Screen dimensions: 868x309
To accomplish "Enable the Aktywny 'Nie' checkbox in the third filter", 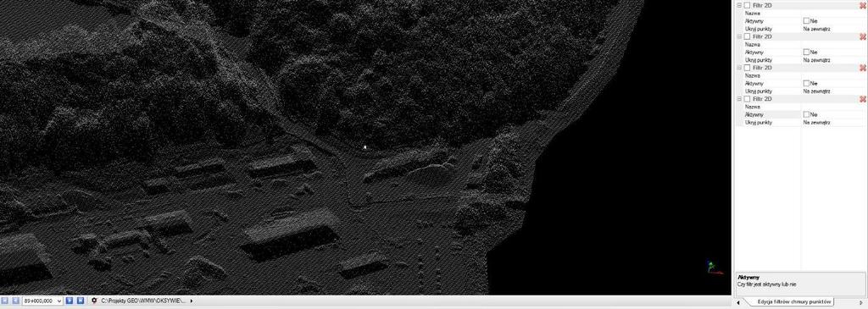I will (807, 84).
